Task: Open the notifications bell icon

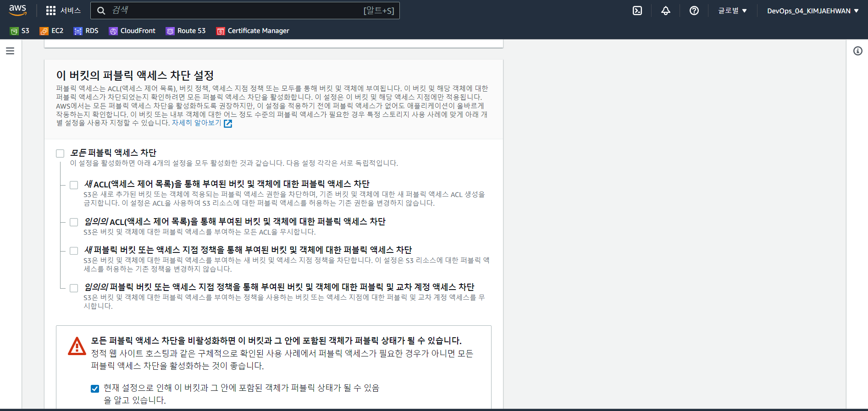Action: click(666, 11)
